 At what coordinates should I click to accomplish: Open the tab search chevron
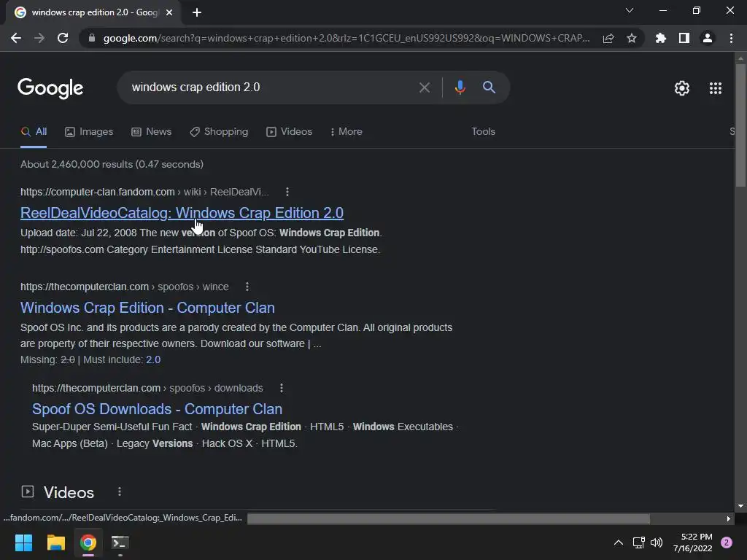click(630, 10)
